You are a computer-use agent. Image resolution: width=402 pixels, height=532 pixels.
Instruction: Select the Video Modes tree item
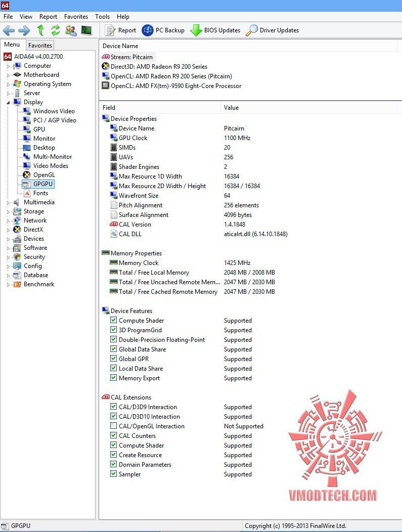click(x=51, y=165)
